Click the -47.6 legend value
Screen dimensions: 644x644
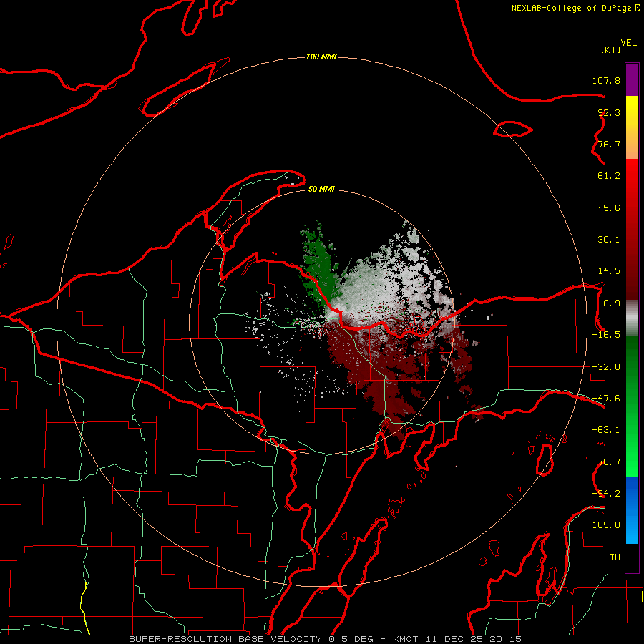[x=606, y=399]
